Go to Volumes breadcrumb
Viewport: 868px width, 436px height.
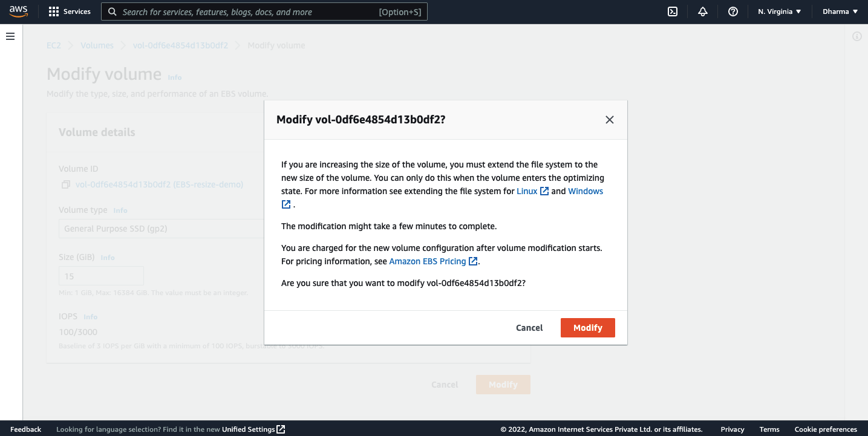pyautogui.click(x=97, y=45)
